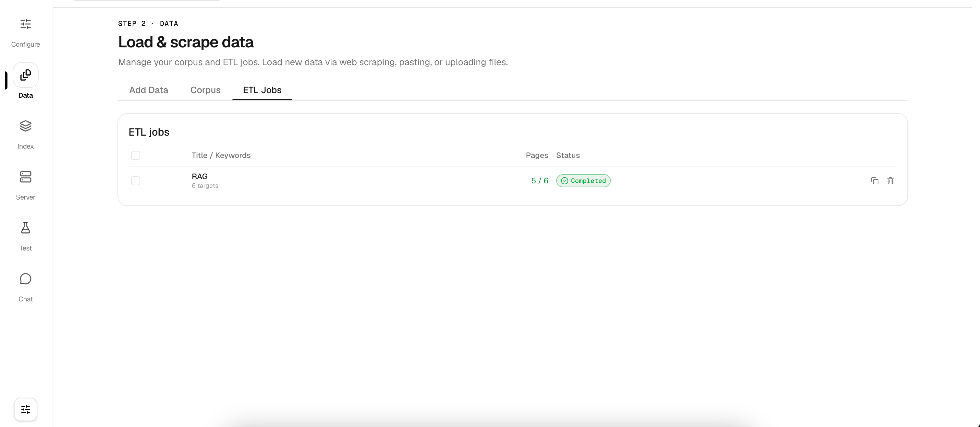Click the RAG job title
Viewport: 980px width, 427px height.
pyautogui.click(x=200, y=177)
